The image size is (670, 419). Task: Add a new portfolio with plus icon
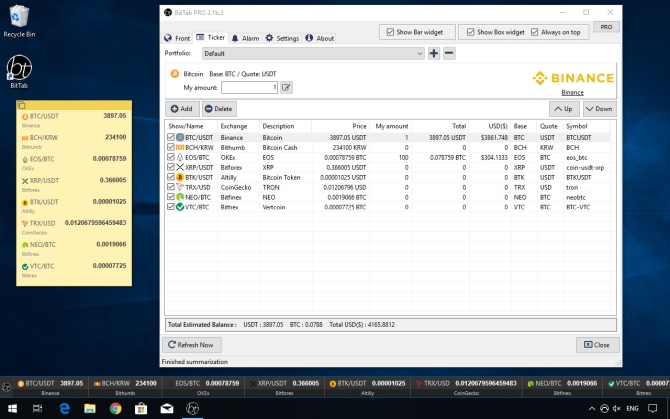tap(434, 53)
